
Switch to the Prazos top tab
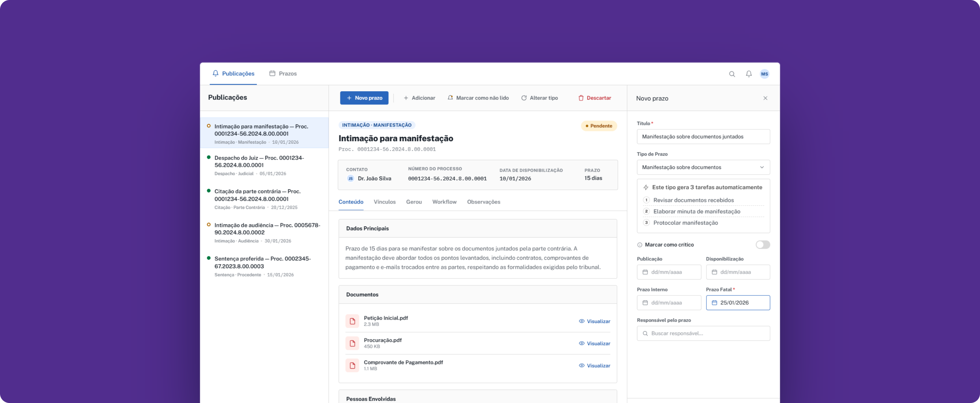point(283,74)
